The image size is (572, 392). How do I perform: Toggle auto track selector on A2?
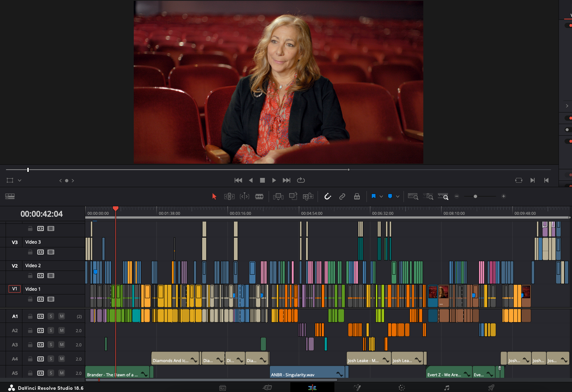tap(40, 331)
